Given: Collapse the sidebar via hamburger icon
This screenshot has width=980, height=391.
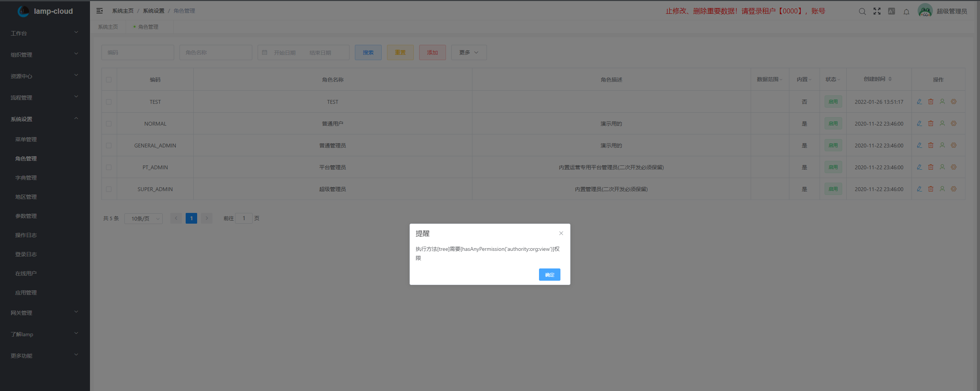Looking at the screenshot, I should [100, 11].
